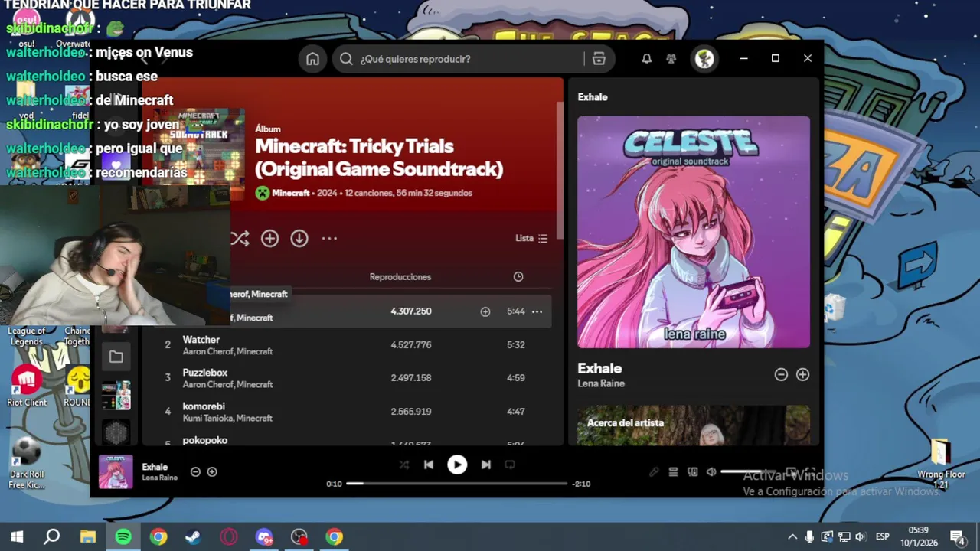Open the Browse icon in search bar
This screenshot has height=551, width=980.
click(x=599, y=59)
